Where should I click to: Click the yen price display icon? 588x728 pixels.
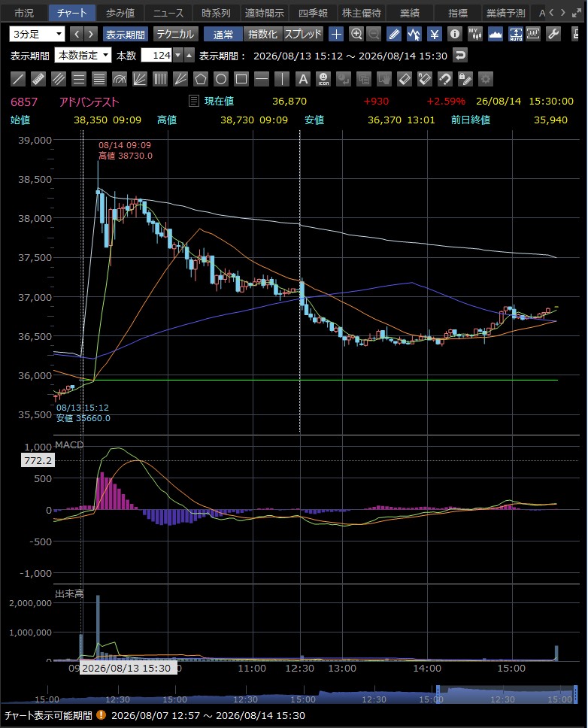pyautogui.click(x=435, y=34)
